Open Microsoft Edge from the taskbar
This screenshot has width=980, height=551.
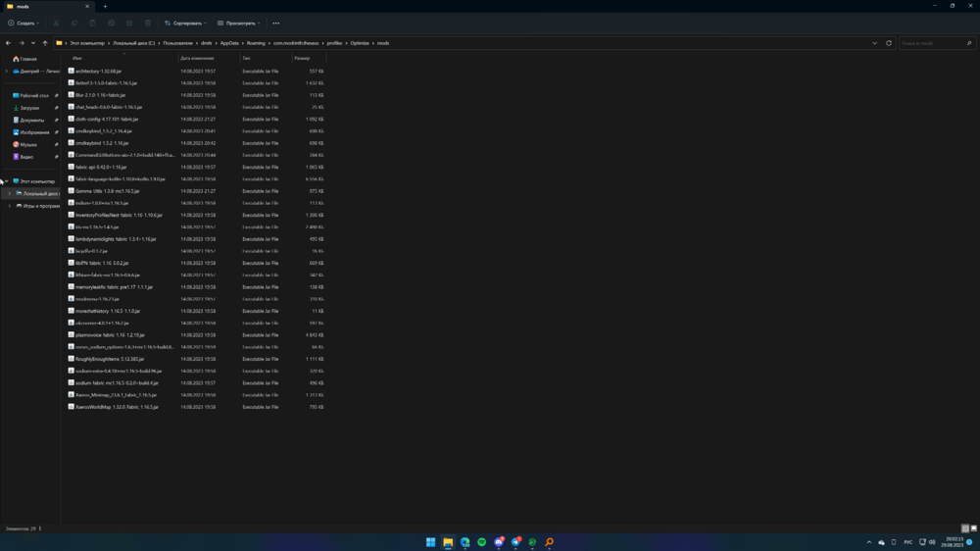coord(465,542)
